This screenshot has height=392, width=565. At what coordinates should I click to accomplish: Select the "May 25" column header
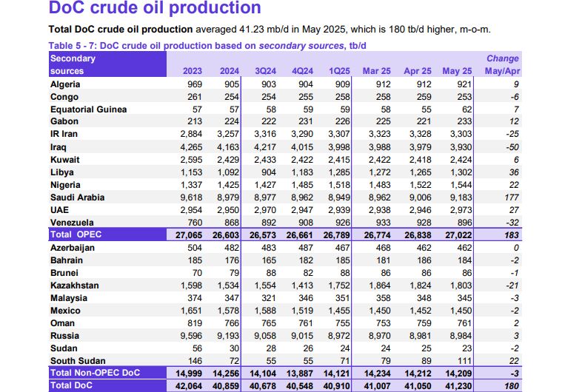point(456,72)
